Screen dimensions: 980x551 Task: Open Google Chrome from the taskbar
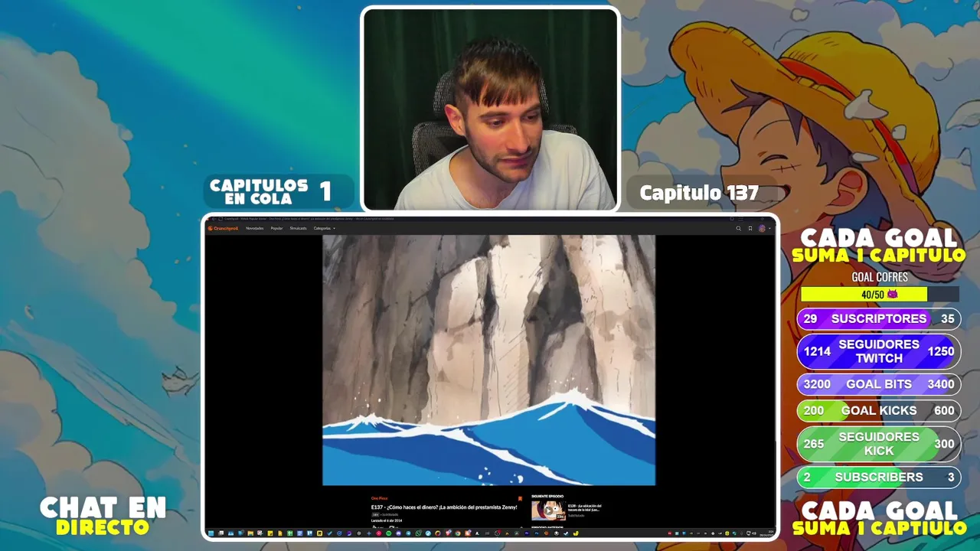pos(458,533)
